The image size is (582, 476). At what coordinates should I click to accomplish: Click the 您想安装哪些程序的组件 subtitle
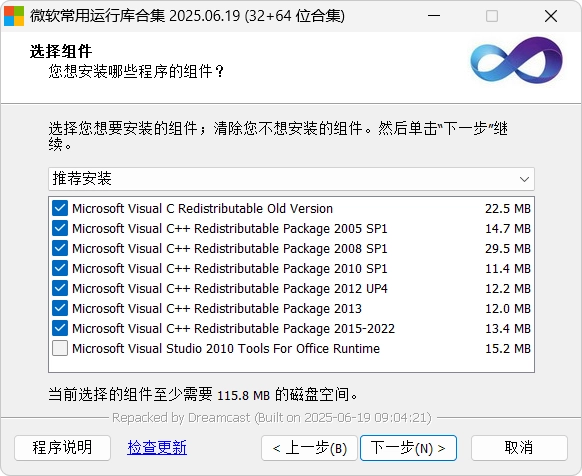coord(136,71)
